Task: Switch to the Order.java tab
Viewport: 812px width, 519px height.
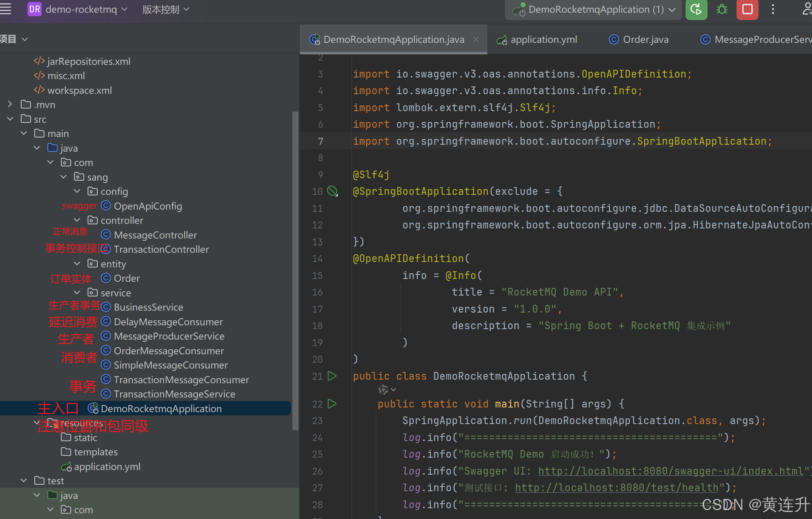Action: click(x=639, y=39)
